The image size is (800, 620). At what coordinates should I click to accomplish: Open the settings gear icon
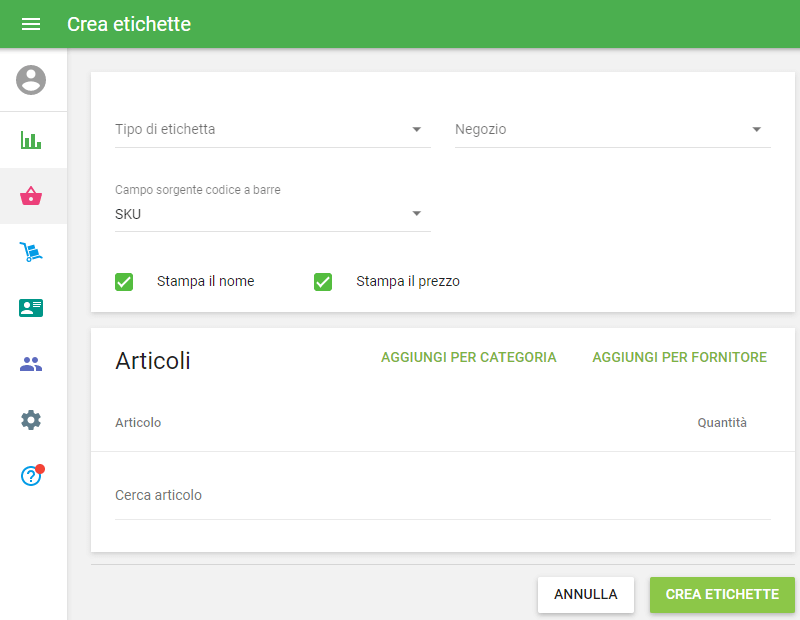[x=31, y=420]
